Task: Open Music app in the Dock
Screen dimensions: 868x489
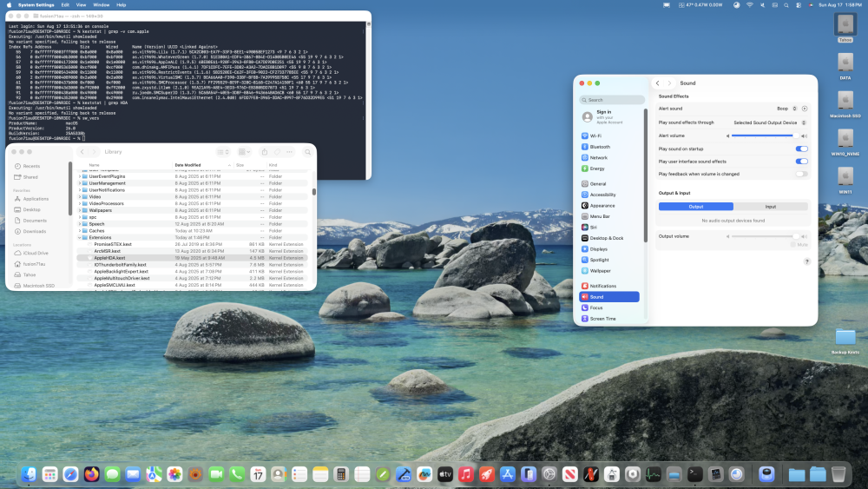Action: 466,474
